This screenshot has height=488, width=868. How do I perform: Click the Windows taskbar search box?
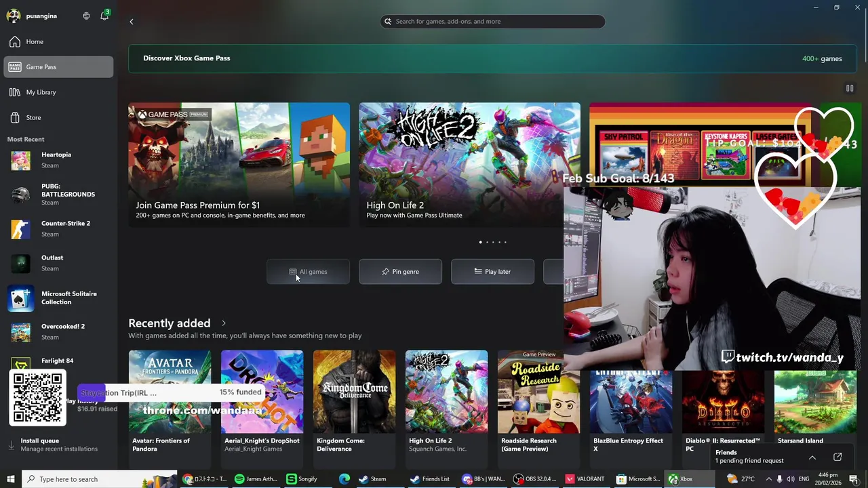tap(99, 479)
